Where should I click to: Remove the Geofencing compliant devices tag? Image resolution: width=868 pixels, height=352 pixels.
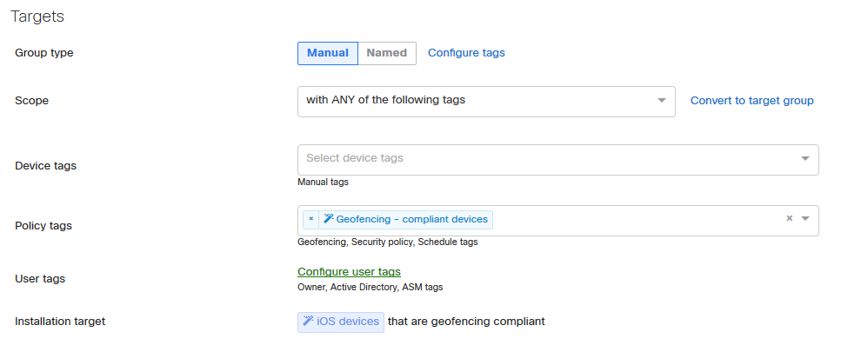click(311, 219)
